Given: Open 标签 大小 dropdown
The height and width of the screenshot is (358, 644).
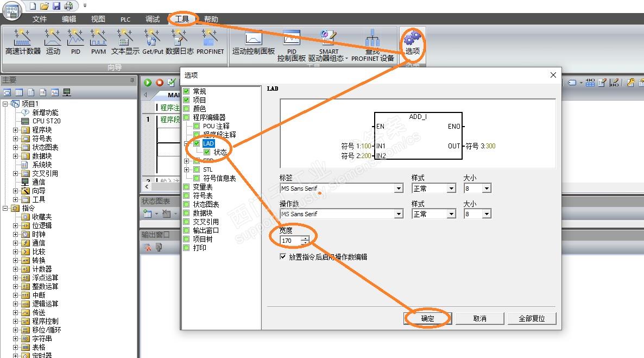Looking at the screenshot, I should click(487, 189).
